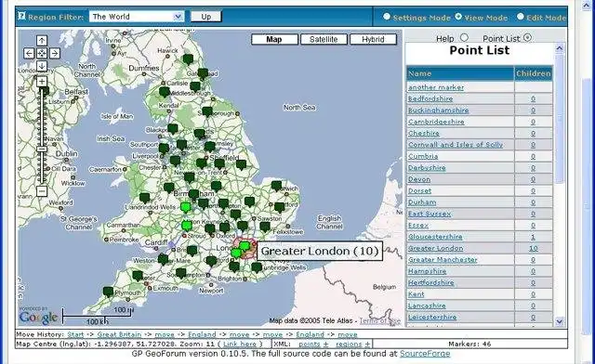Click the dark marker north of Gateshead
This screenshot has width=595, height=364.
pos(188,59)
